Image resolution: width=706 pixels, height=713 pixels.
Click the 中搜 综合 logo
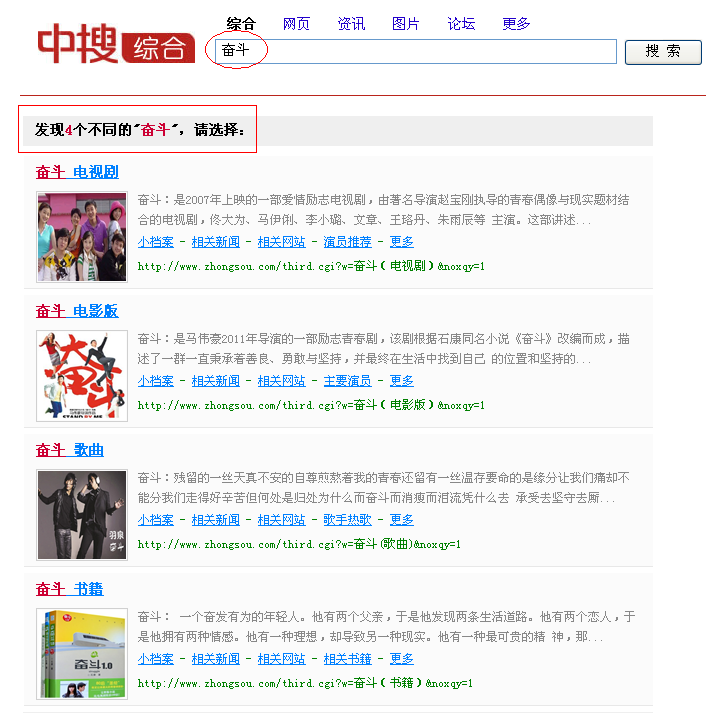116,44
